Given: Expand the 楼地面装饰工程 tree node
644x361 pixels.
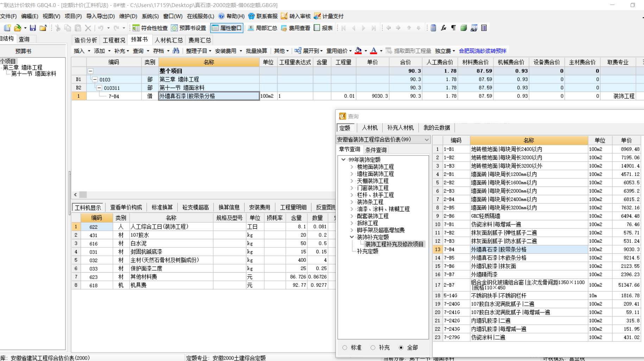Looking at the screenshot, I should coord(352,167).
